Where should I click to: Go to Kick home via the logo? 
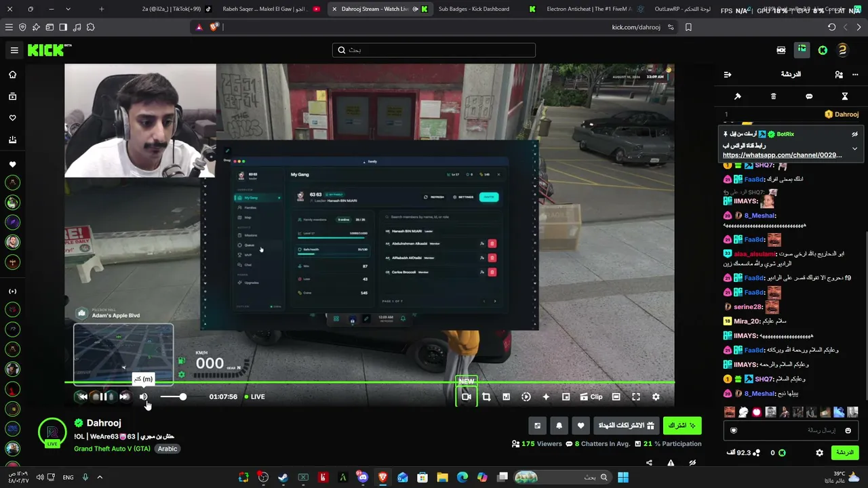(50, 50)
